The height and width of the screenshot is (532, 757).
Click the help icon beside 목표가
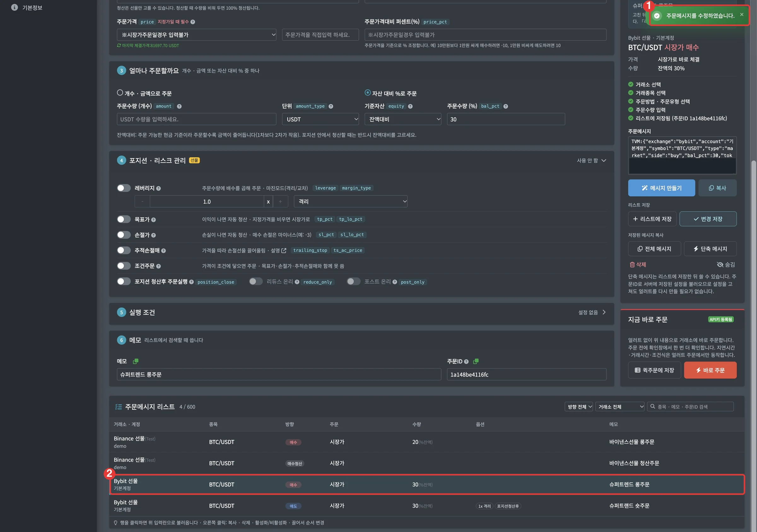pyautogui.click(x=154, y=220)
